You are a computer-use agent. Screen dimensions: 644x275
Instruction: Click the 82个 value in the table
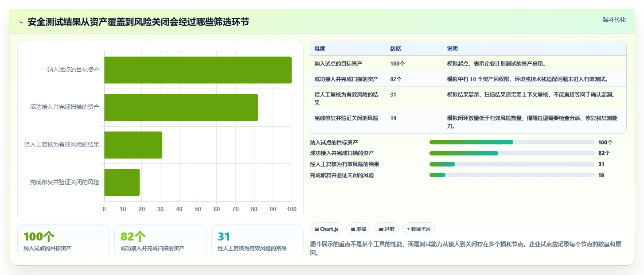(x=396, y=79)
